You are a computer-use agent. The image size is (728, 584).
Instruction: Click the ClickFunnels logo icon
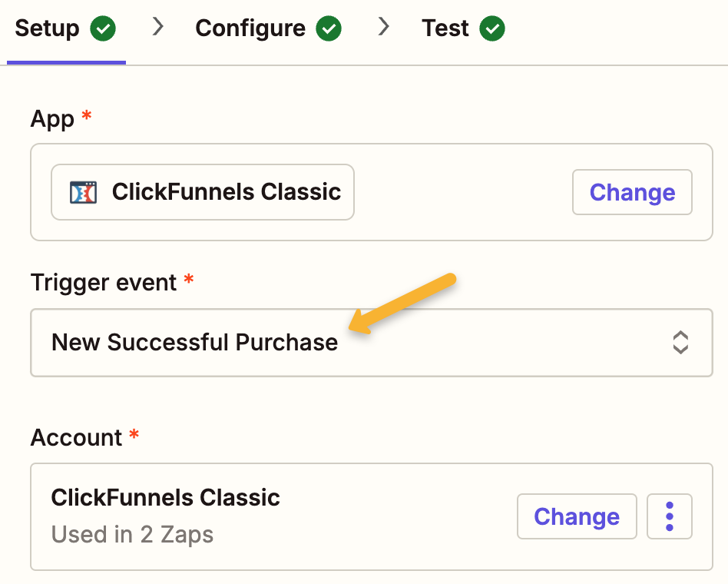(82, 192)
